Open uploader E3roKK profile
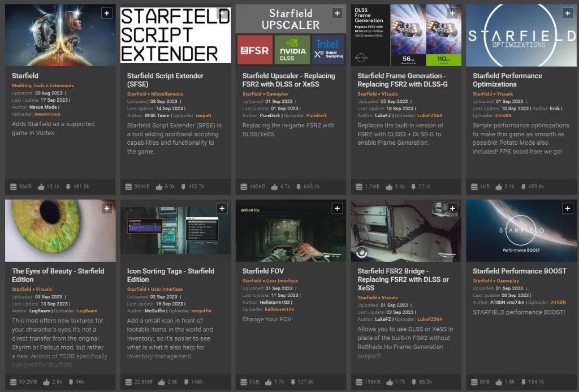The height and width of the screenshot is (392, 579). [x=503, y=115]
